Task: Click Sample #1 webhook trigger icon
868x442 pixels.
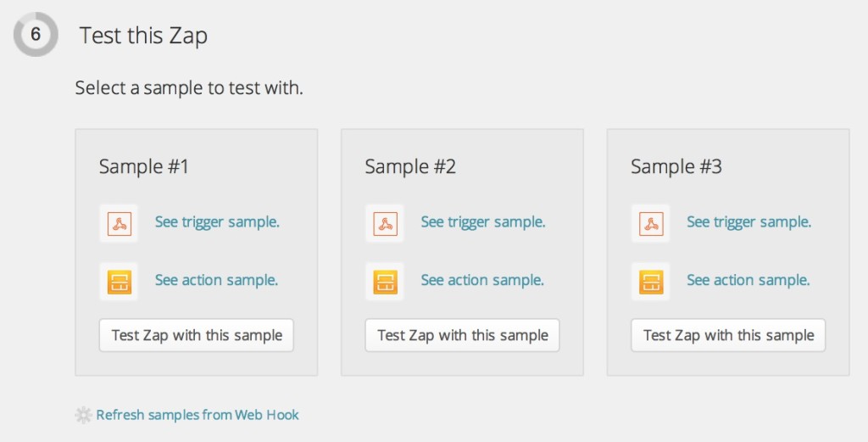Action: click(119, 224)
